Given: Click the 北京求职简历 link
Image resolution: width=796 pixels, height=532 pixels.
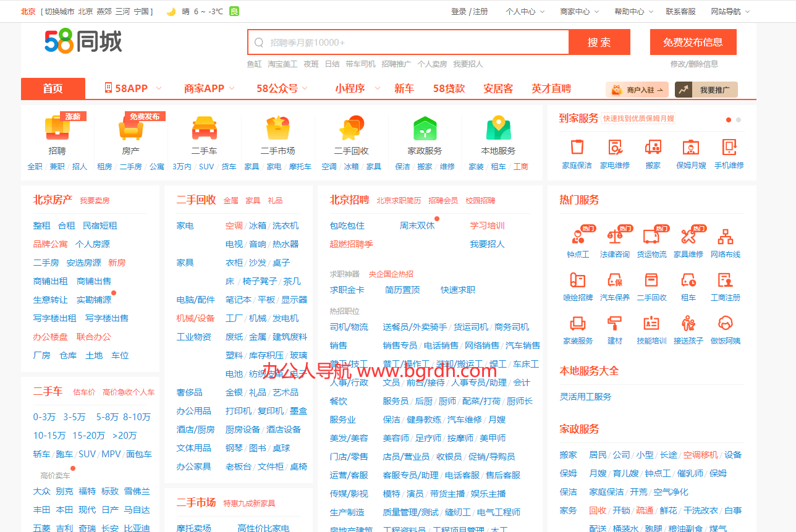Looking at the screenshot, I should click(399, 201).
